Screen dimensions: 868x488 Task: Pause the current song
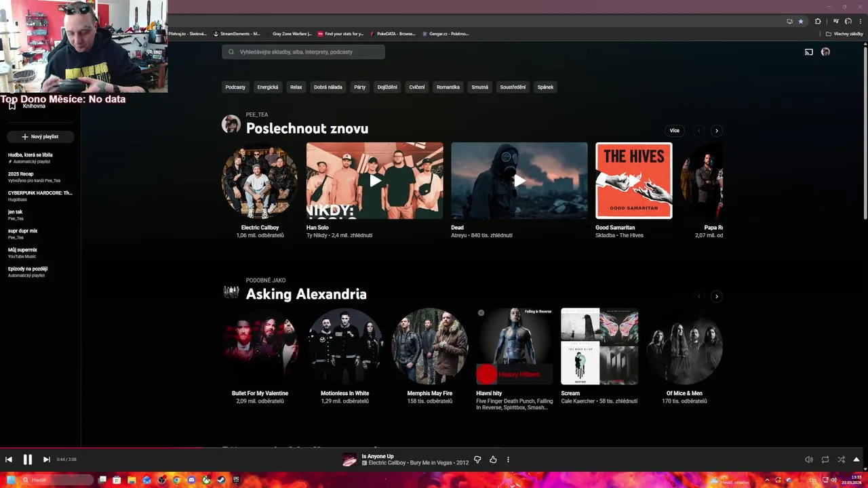(x=28, y=460)
